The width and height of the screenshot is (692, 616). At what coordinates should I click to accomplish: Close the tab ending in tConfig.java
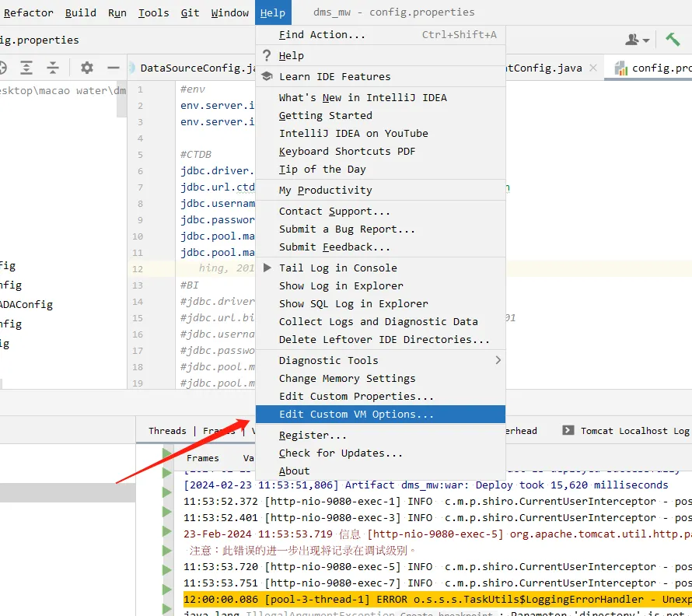pos(593,68)
